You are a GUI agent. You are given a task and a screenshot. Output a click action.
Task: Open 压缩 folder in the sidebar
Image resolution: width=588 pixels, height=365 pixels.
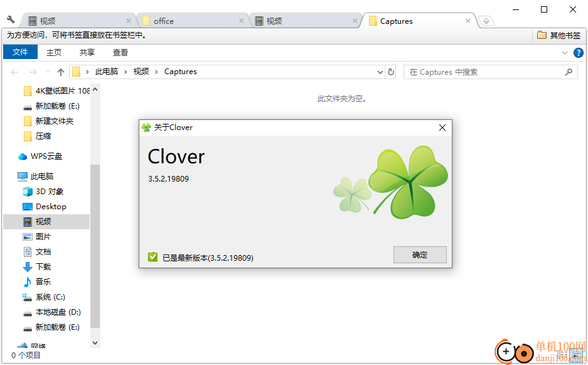tap(37, 136)
